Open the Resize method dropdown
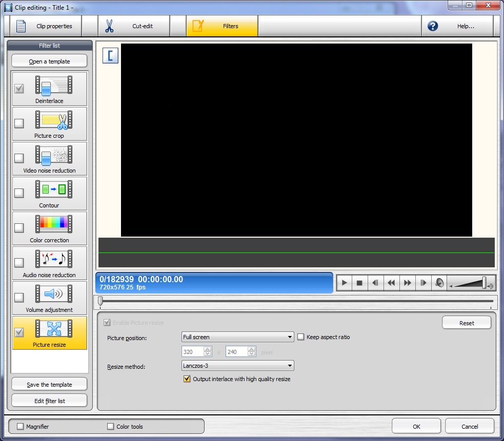 [238, 366]
